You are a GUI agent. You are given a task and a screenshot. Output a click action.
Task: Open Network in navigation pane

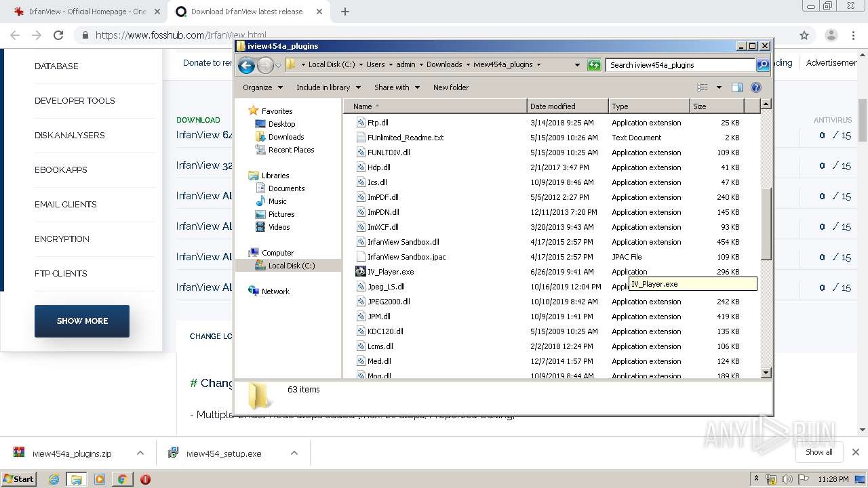[275, 291]
